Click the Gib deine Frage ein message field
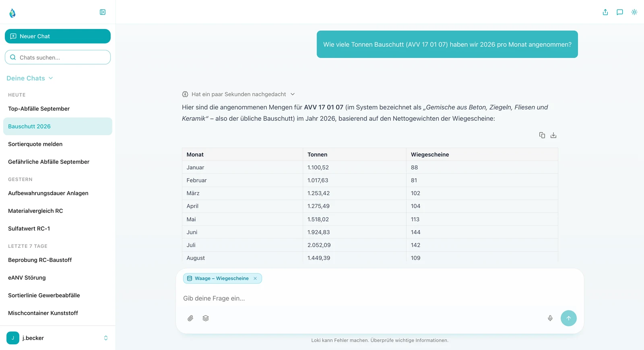Image resolution: width=644 pixels, height=350 pixels. (x=380, y=298)
